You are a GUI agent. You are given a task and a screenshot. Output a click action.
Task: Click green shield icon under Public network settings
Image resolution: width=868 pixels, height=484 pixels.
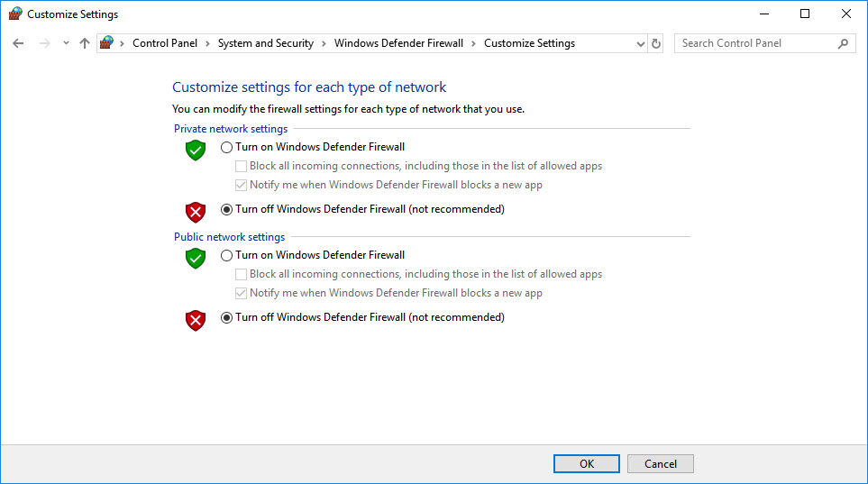point(196,258)
